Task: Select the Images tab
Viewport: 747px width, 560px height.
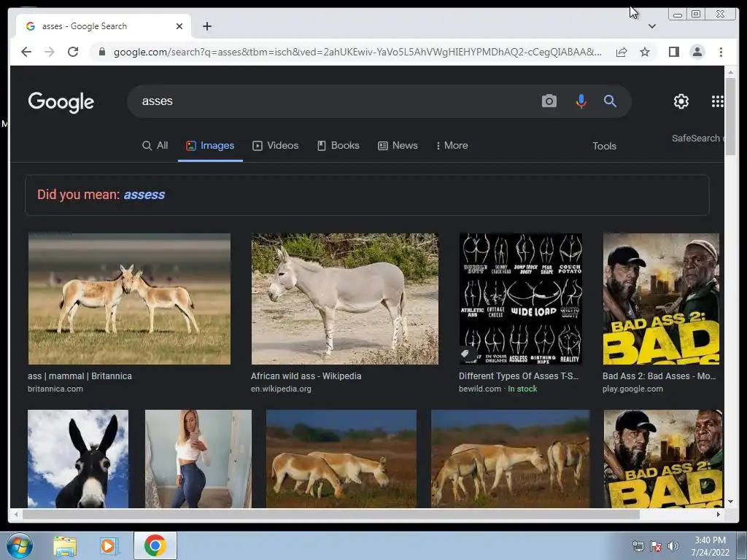Action: point(210,145)
